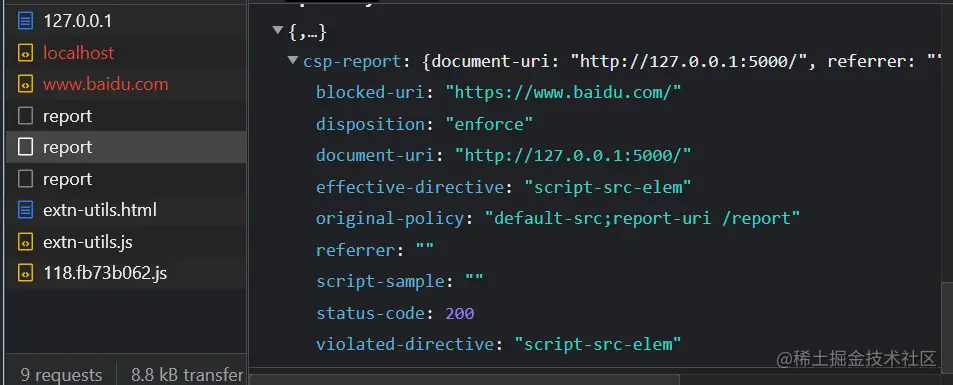Click the disposition value "enforce"
Screen dimensions: 953x385
[x=489, y=125]
